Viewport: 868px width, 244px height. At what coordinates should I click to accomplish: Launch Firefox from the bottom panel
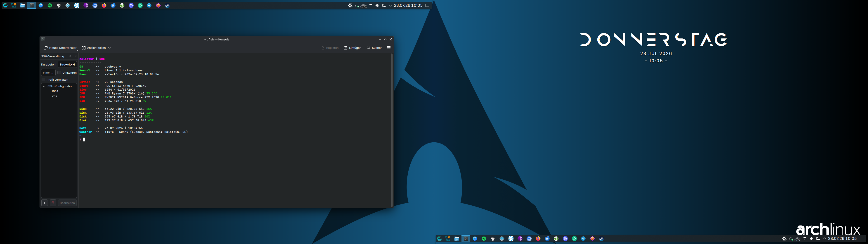pos(538,239)
